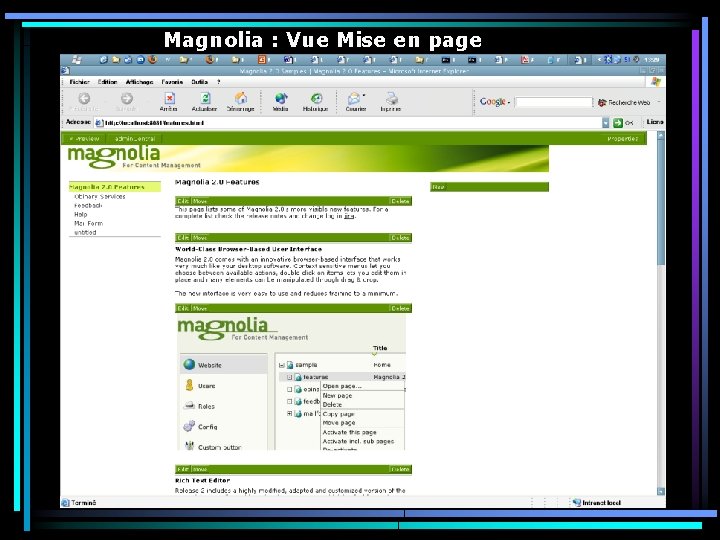Click the Windows flag logo in toolbar

tap(655, 82)
